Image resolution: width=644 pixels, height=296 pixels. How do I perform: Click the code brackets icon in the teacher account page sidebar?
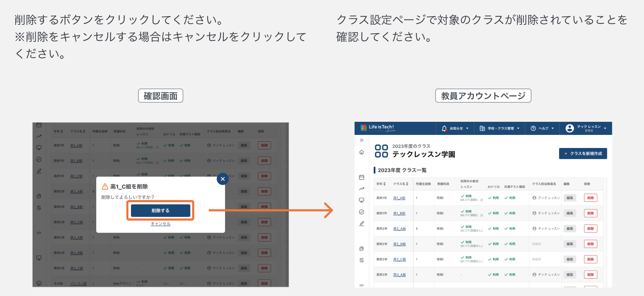click(362, 285)
